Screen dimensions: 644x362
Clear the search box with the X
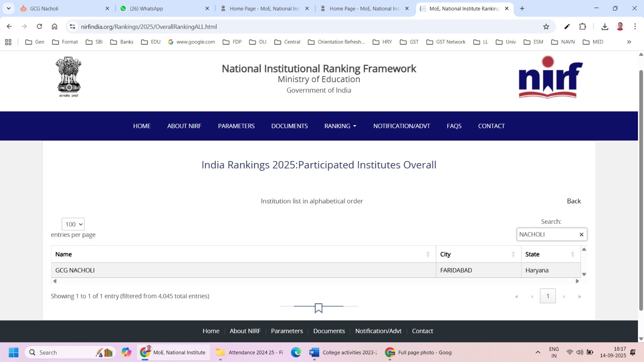pos(581,234)
